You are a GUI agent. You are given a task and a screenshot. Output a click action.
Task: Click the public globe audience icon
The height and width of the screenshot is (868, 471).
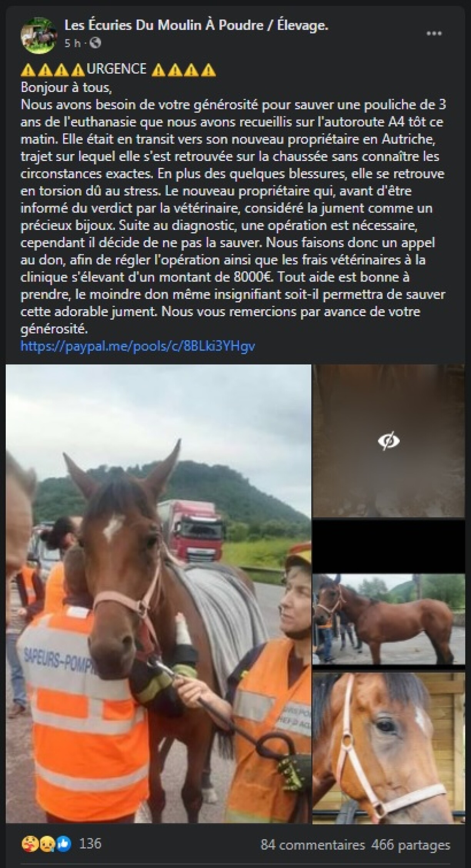tap(95, 43)
